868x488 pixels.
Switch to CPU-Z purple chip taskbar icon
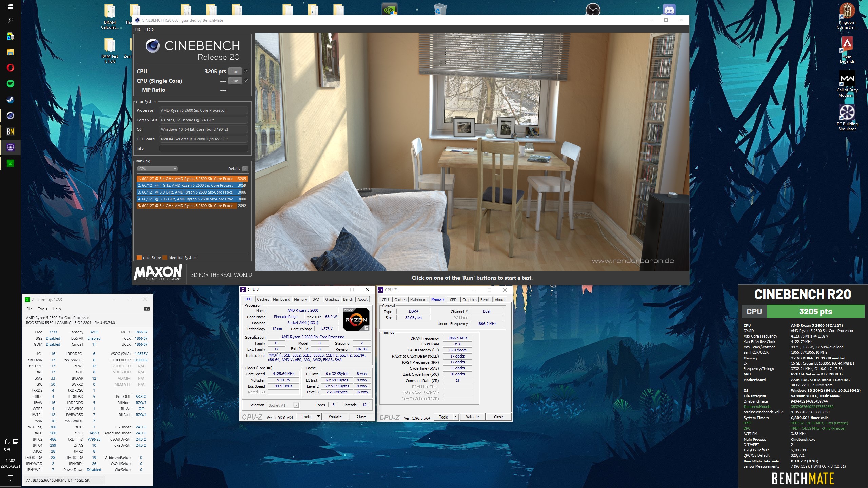10,147
